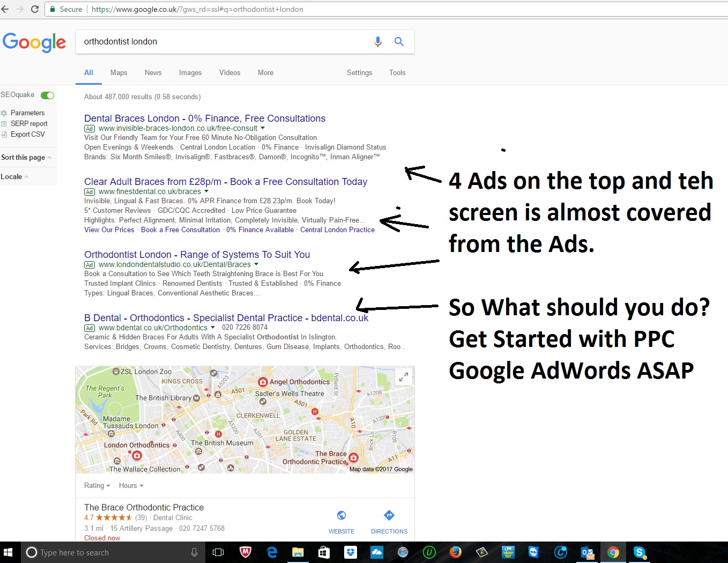Click the Angel Orthodontics map pin
Screen dimensions: 728x563
[x=263, y=382]
